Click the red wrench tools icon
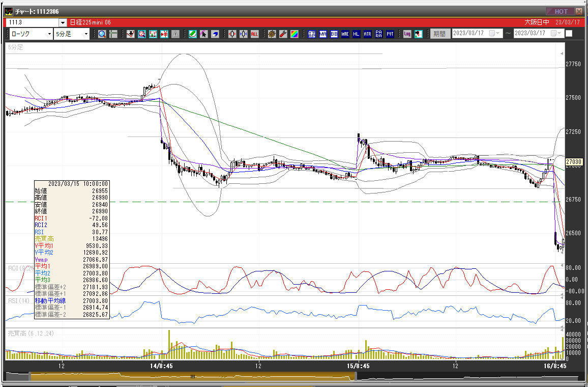This screenshot has width=588, height=387. 283,34
